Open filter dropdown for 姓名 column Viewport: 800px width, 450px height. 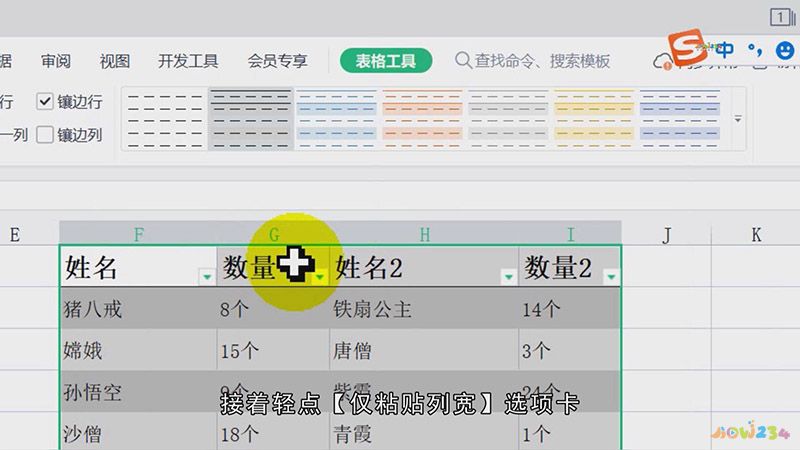point(207,277)
